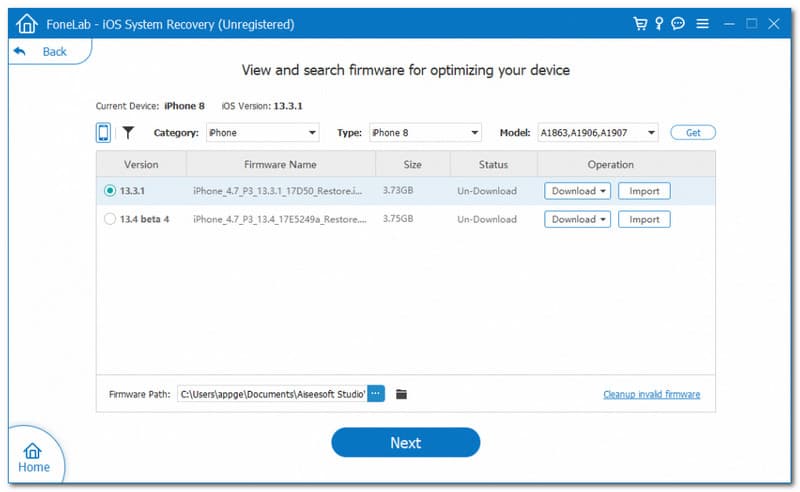Click the Status column header
The width and height of the screenshot is (800, 492).
[x=493, y=164]
